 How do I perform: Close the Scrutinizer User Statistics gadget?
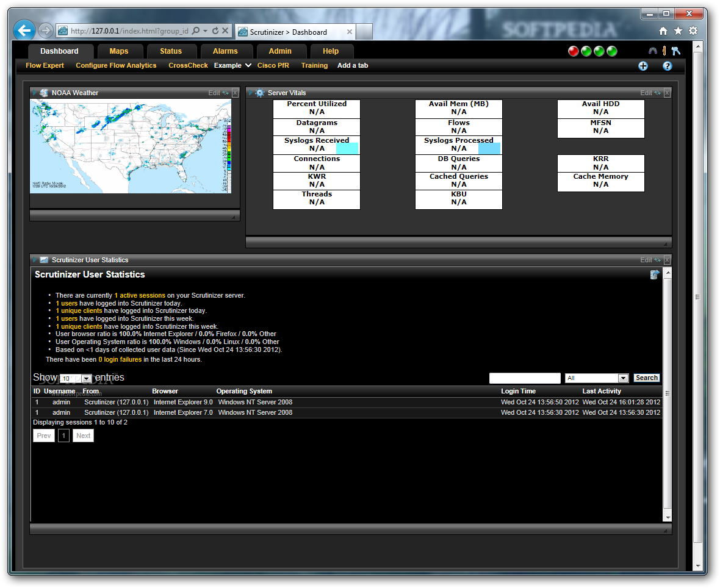(667, 260)
